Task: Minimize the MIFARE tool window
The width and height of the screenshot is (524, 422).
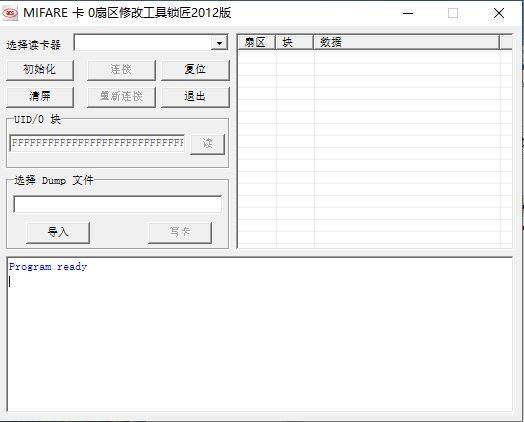Action: (x=408, y=13)
